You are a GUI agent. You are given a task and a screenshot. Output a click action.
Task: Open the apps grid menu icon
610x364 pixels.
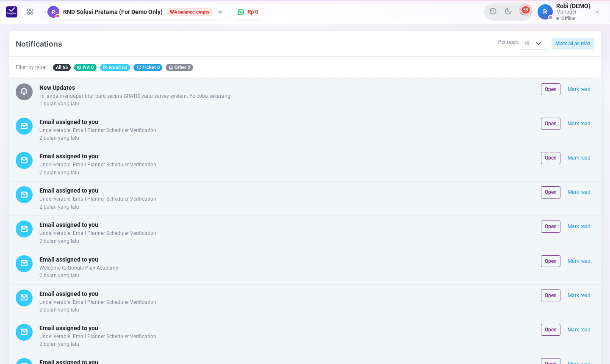pos(30,12)
